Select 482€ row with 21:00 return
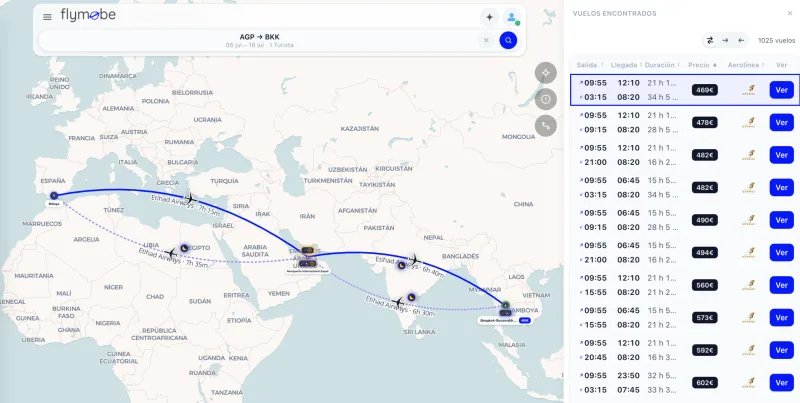The width and height of the screenshot is (800, 403). [684, 155]
